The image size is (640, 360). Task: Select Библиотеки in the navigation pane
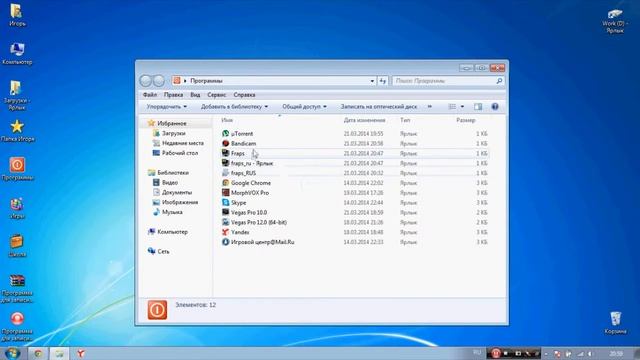click(173, 173)
